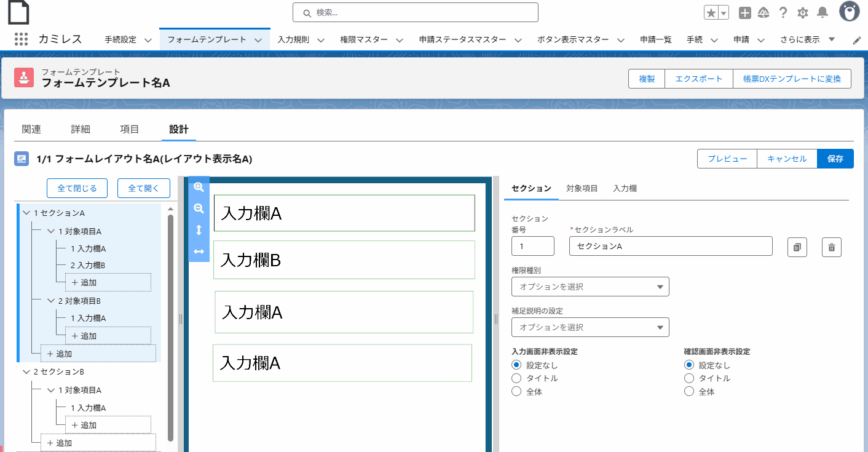Viewport: 868px width, 452px height.
Task: Open the 手続設定 nav dropdown chevron
Action: [148, 40]
